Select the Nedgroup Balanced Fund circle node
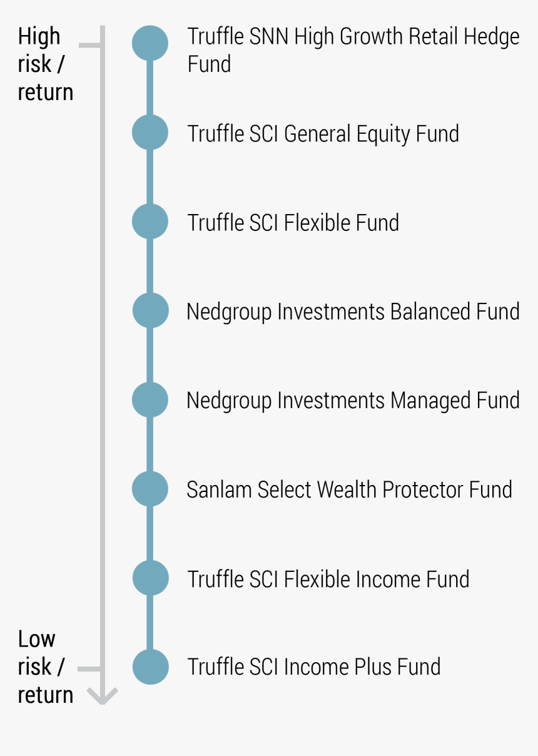538x756 pixels. (150, 310)
